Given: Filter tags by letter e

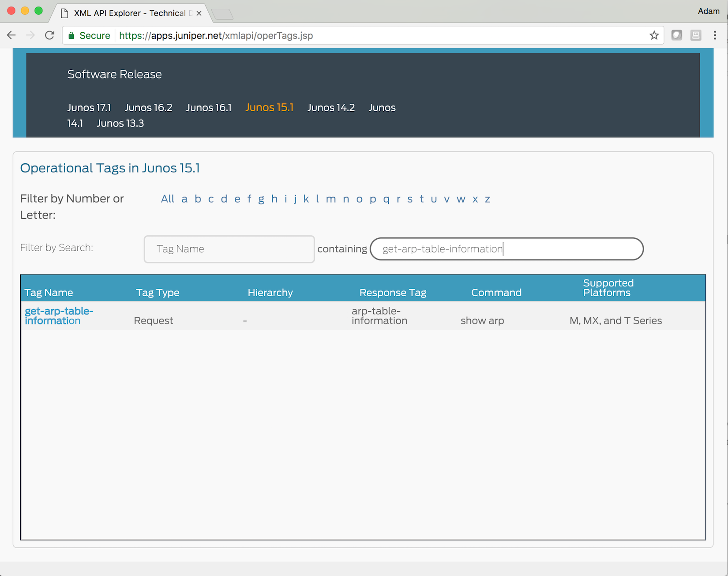Looking at the screenshot, I should [x=237, y=199].
